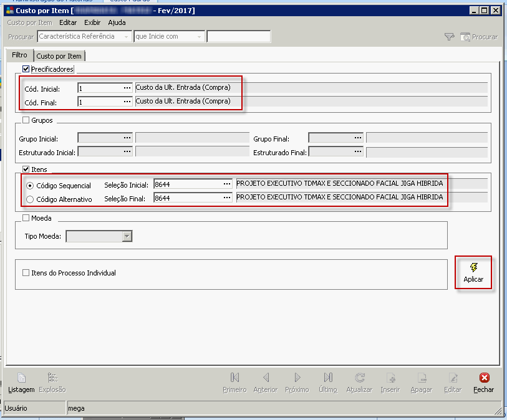Open lookup for Seleção Final field
The image size is (507, 420).
click(x=227, y=198)
